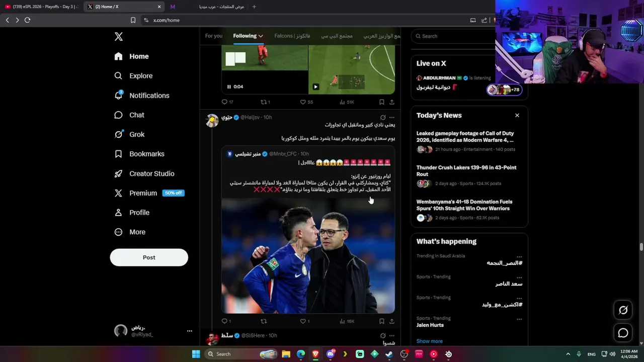This screenshot has width=644, height=362.
Task: Like the @Haljsv post with 1 like
Action: pyautogui.click(x=305, y=321)
